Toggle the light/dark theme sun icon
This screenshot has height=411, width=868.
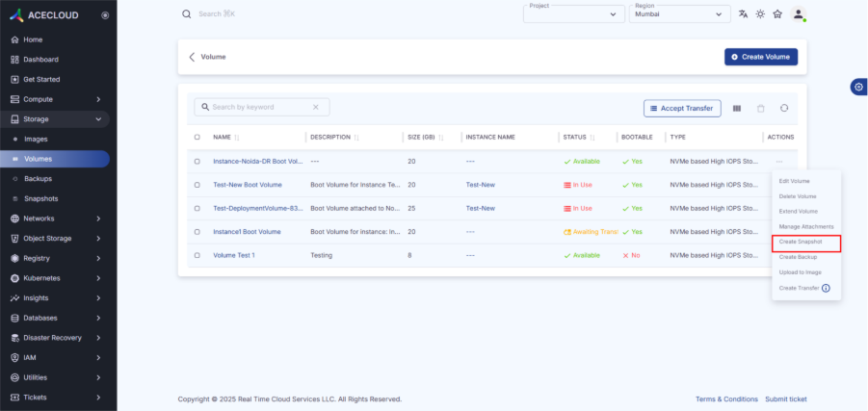[x=760, y=14]
